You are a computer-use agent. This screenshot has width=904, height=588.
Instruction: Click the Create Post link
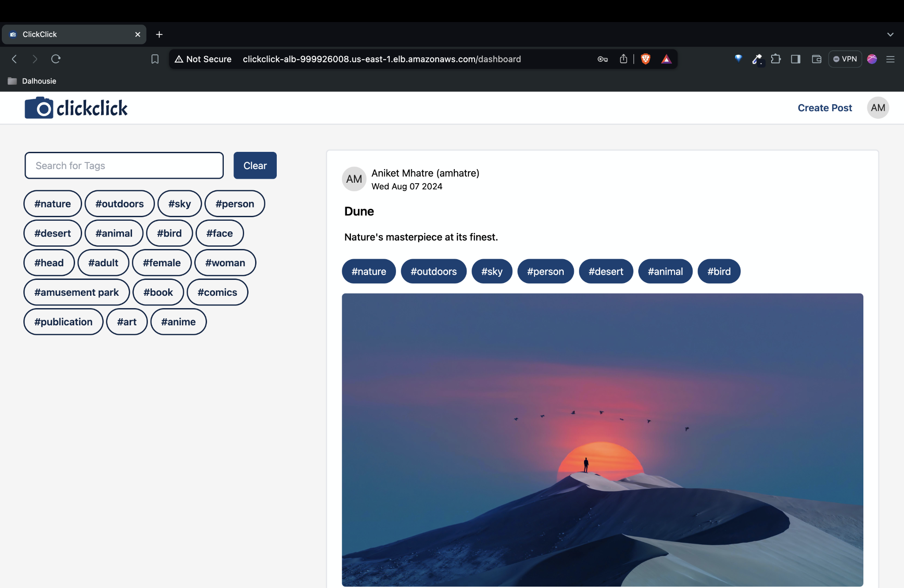click(x=825, y=108)
